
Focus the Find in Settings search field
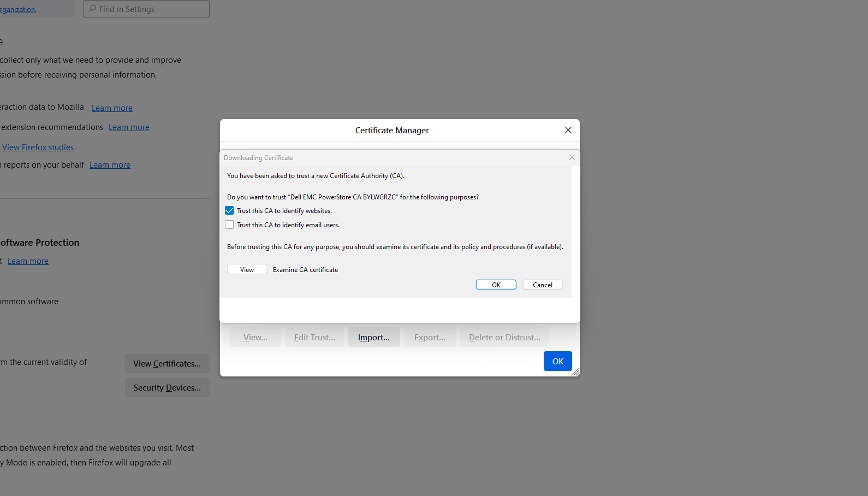pos(146,9)
